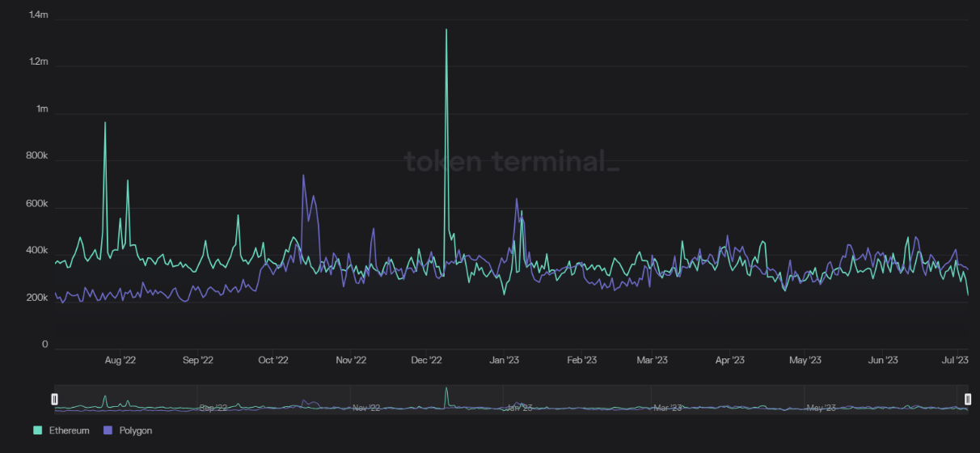Click the Polygon peak in early January 2023
The width and height of the screenshot is (980, 453).
(x=517, y=199)
